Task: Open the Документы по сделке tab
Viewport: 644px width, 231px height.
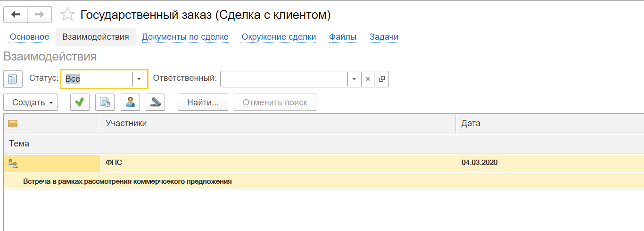Action: (x=185, y=37)
